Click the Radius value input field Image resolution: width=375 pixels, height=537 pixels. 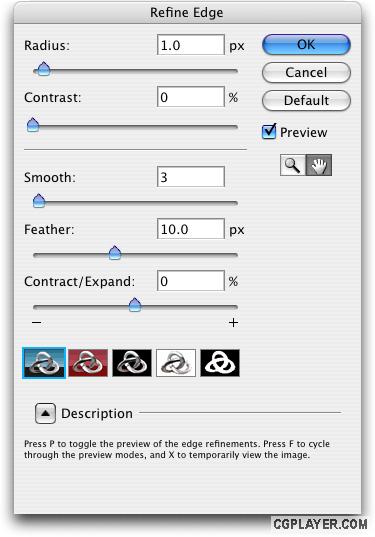point(191,45)
